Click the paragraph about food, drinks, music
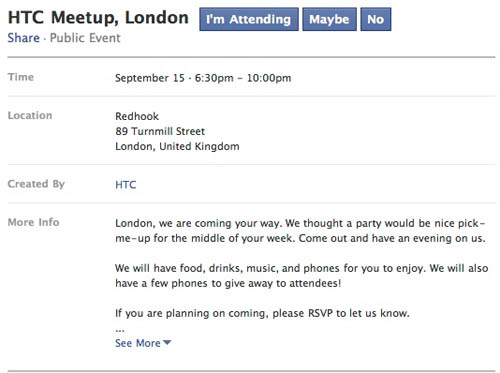Viewport: 500px width, 373px height. (302, 276)
